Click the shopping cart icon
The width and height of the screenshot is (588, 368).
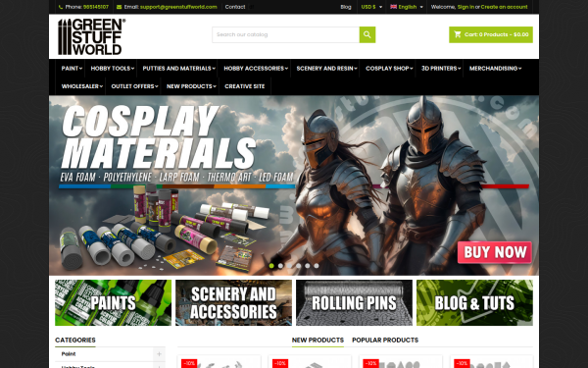[x=458, y=34]
